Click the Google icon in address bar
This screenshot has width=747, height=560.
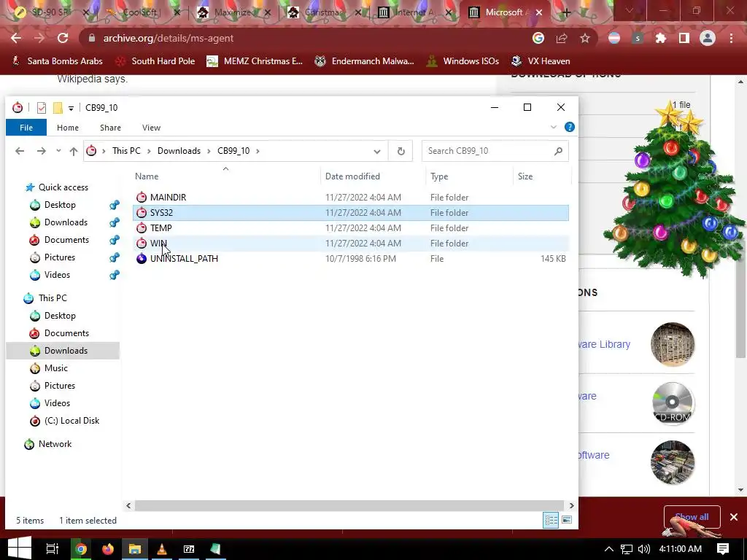point(538,38)
